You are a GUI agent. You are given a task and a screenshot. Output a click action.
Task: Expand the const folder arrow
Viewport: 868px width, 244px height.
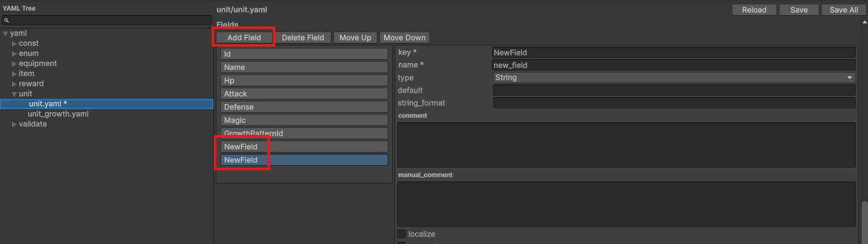(x=15, y=44)
